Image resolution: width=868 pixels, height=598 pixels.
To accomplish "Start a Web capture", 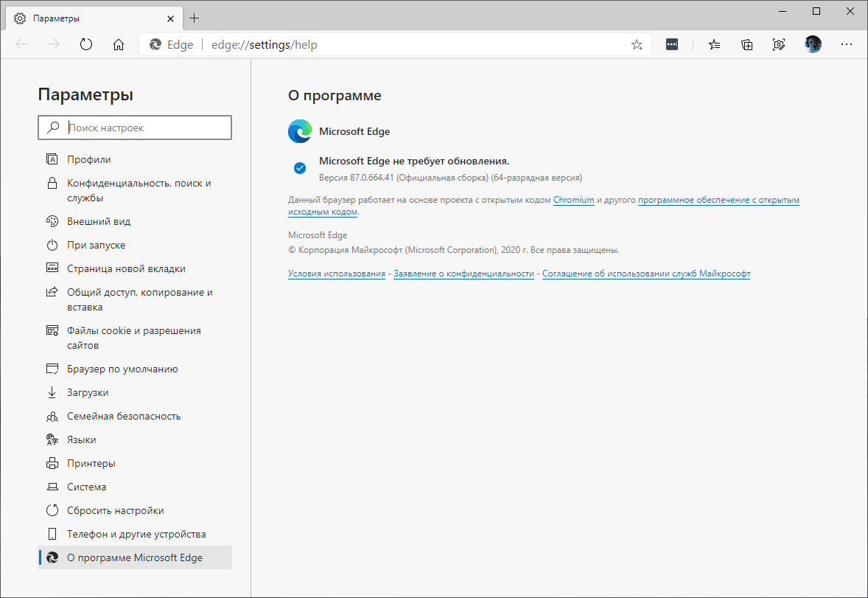I will [779, 44].
